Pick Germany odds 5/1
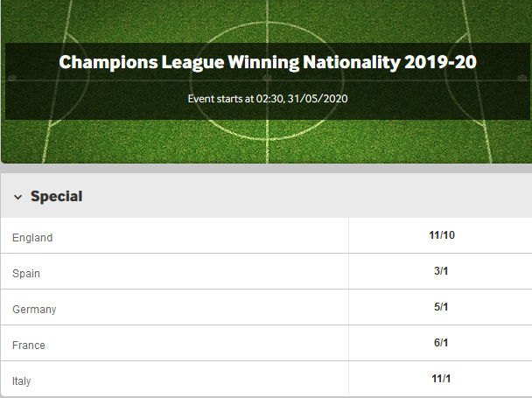The width and height of the screenshot is (532, 398). tap(441, 307)
